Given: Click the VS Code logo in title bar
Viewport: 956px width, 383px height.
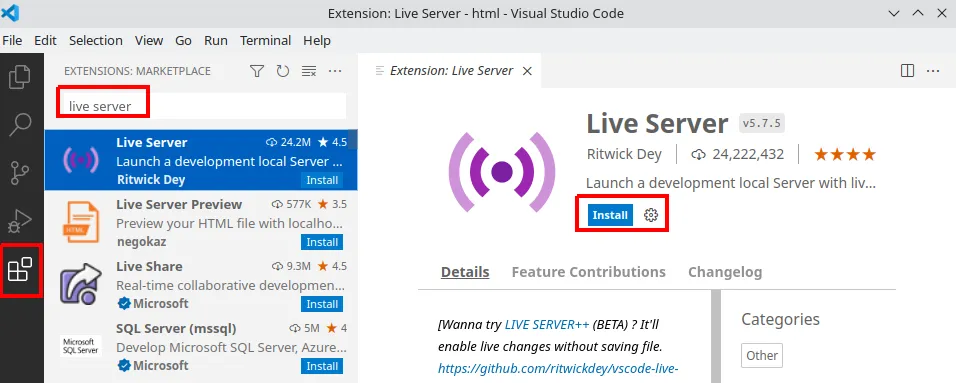Looking at the screenshot, I should click(x=11, y=12).
